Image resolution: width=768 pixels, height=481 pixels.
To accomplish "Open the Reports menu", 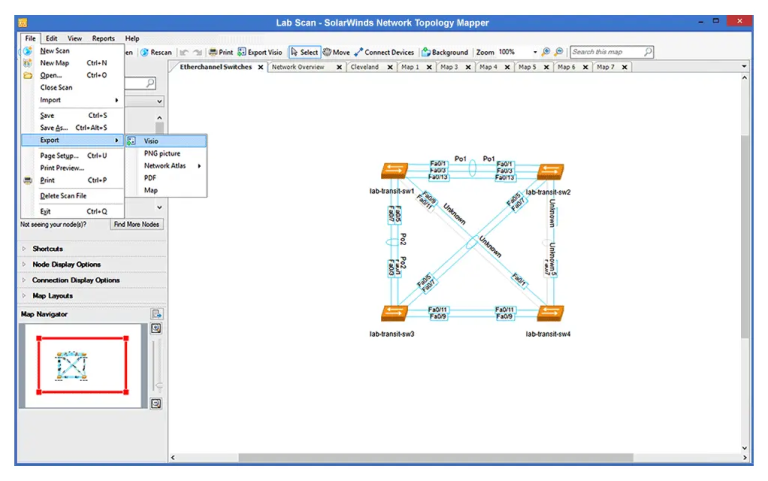I will pos(103,38).
